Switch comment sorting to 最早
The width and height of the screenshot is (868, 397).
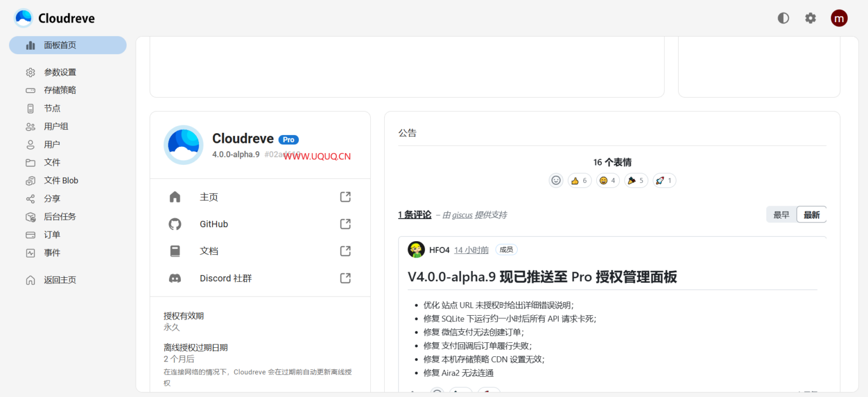(781, 215)
